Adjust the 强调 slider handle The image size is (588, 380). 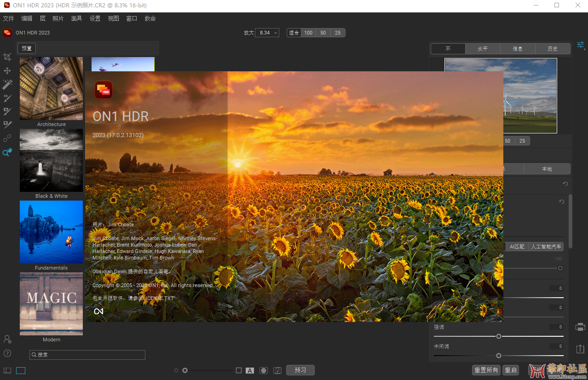[x=498, y=336]
